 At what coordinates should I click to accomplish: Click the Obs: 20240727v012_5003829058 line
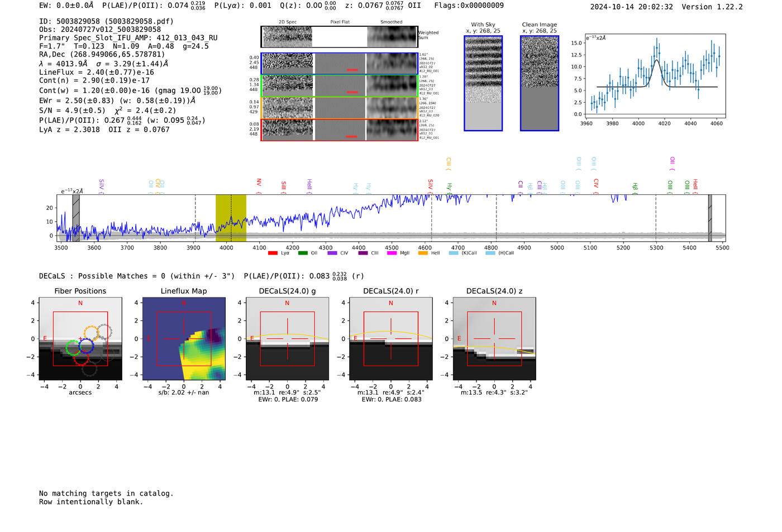(100, 30)
